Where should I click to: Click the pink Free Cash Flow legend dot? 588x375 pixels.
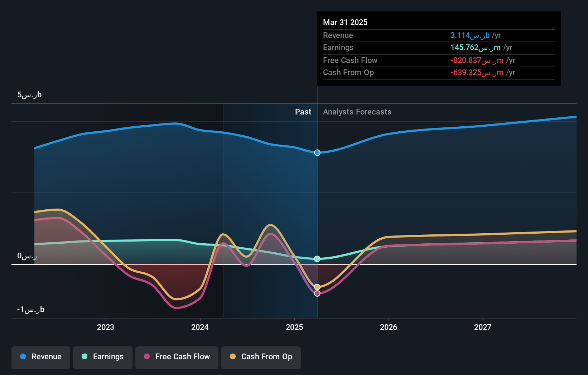pos(147,356)
